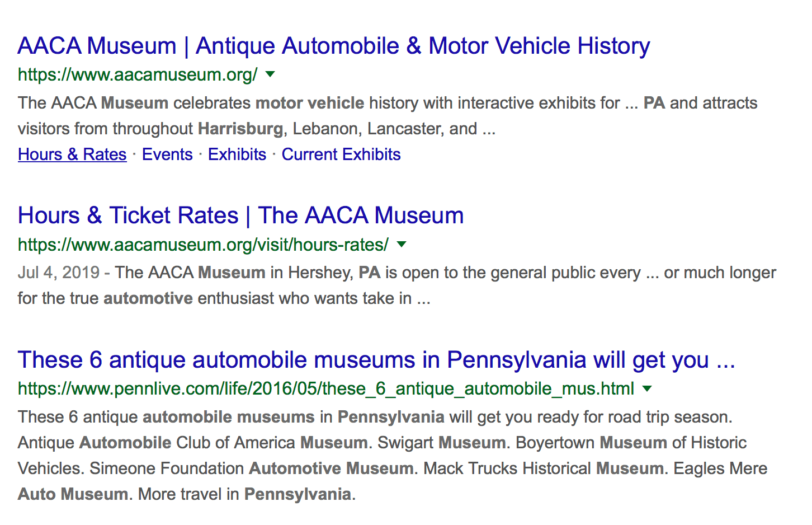Open Hours & Ticket Rates result title
812x525 pixels.
(x=241, y=215)
